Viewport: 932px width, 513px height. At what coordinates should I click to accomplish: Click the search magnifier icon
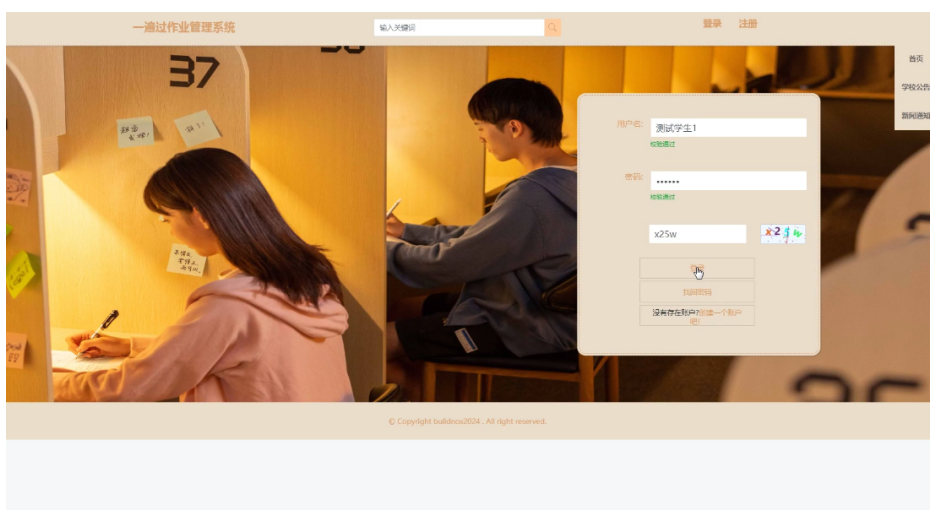(x=552, y=27)
